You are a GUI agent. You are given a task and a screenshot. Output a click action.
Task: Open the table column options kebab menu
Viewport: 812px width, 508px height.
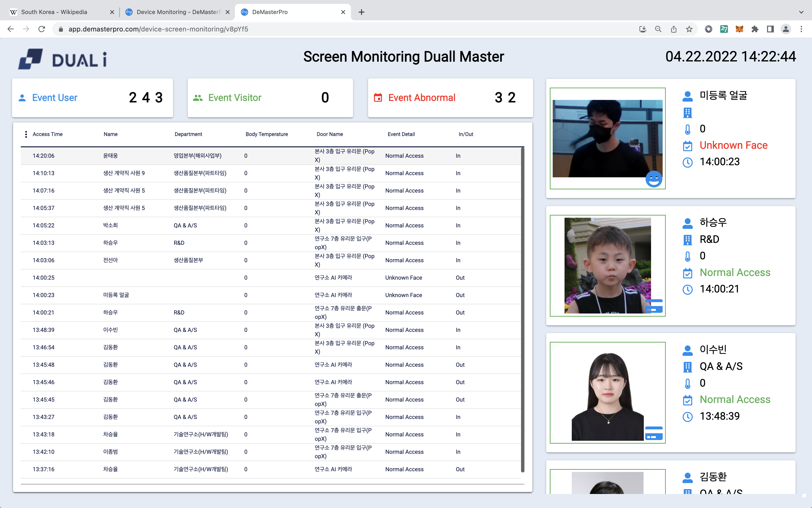click(x=26, y=134)
